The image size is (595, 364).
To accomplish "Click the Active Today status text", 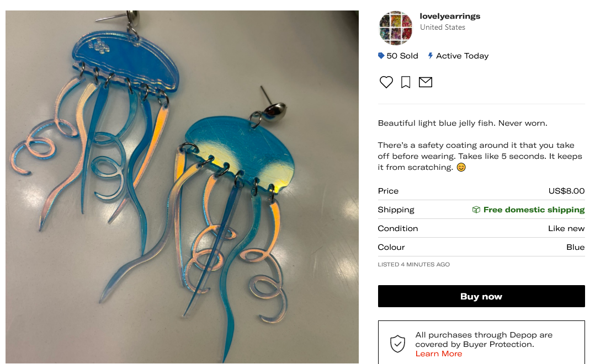I will coord(462,56).
